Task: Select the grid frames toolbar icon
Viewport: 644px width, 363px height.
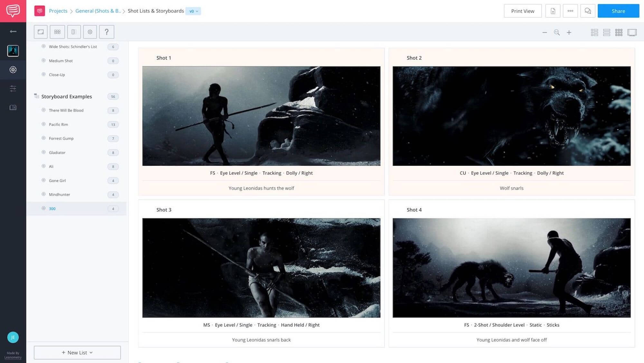Action: (x=57, y=32)
